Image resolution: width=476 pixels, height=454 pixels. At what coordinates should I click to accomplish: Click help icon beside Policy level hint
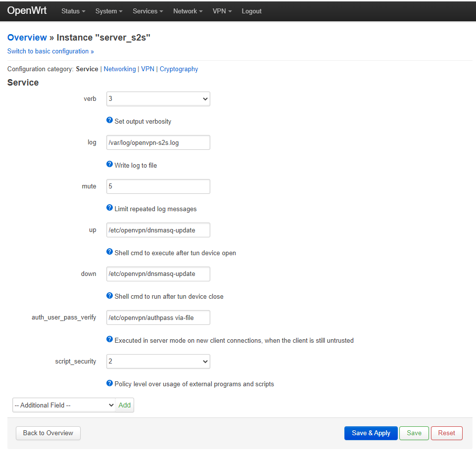tap(109, 383)
